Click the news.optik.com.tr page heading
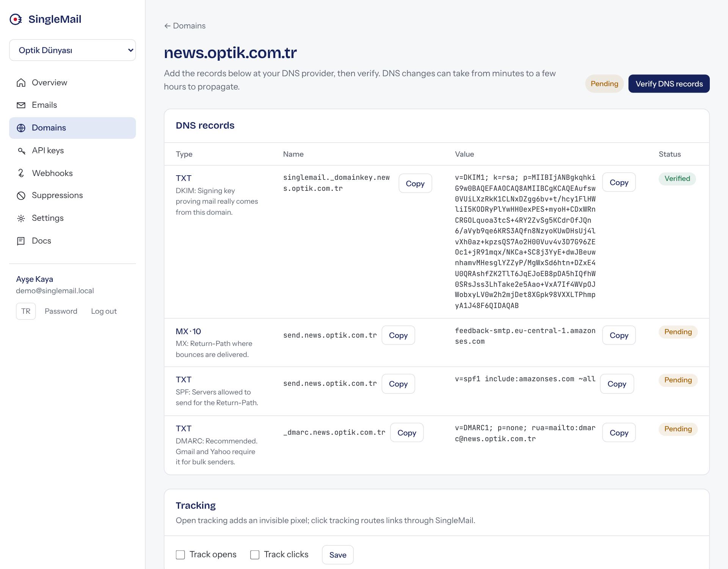The image size is (728, 569). point(230,53)
